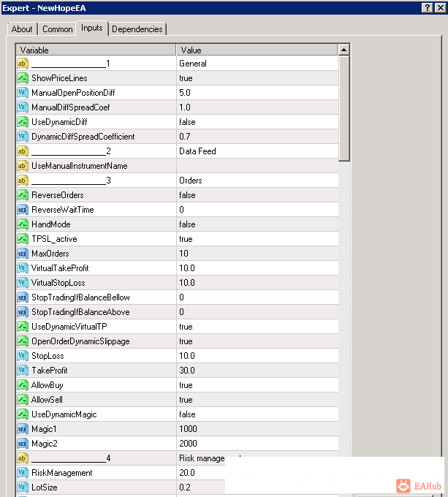Click the StopLoss value 10.0
Image resolution: width=448 pixels, height=497 pixels.
tap(187, 356)
